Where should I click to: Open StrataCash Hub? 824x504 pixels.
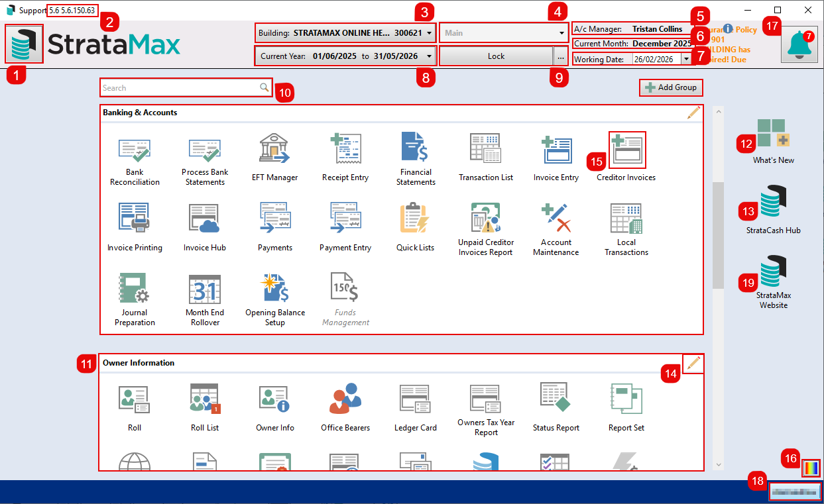[774, 210]
